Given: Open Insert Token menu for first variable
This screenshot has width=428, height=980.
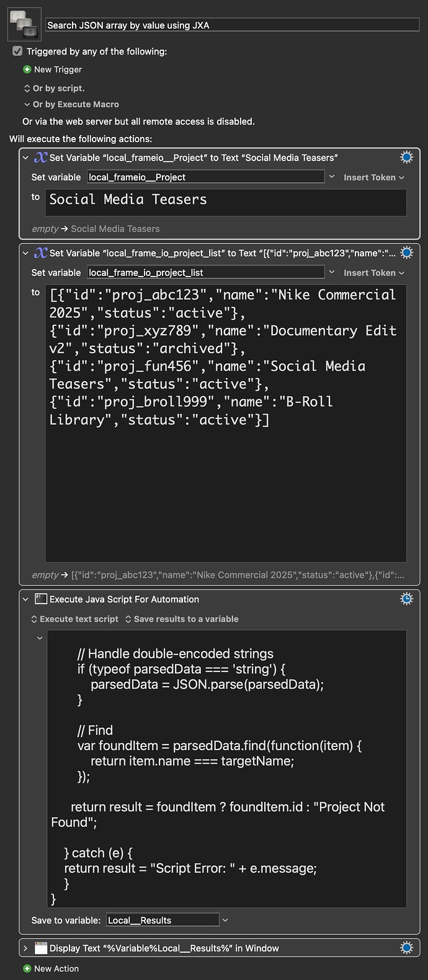Looking at the screenshot, I should 373,177.
